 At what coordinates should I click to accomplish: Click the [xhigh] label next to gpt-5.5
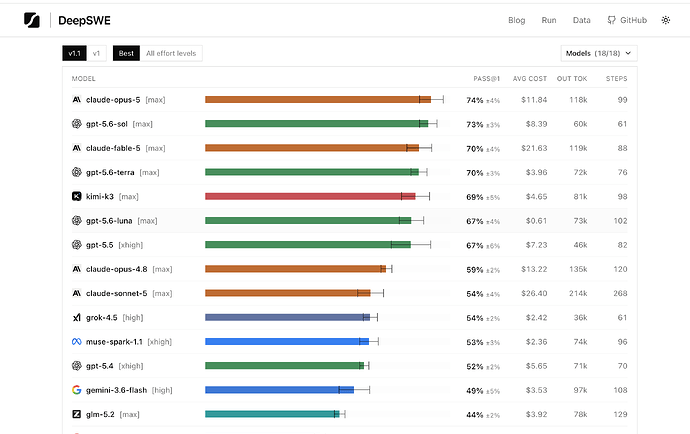[x=131, y=245]
